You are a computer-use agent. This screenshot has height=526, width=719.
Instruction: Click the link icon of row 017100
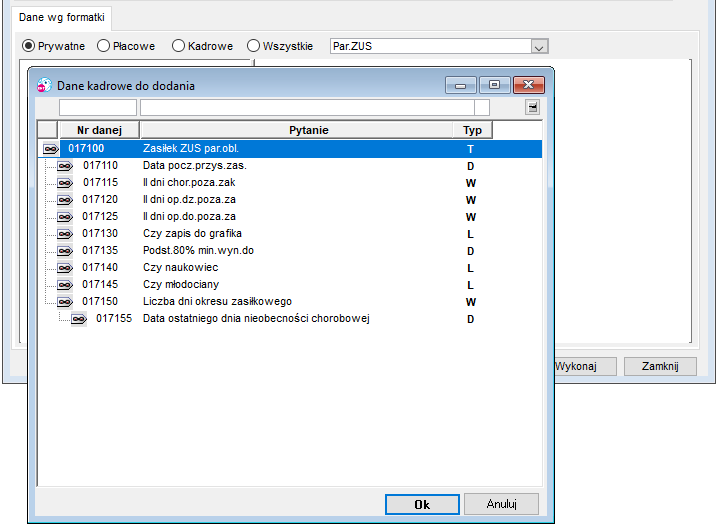click(x=50, y=149)
